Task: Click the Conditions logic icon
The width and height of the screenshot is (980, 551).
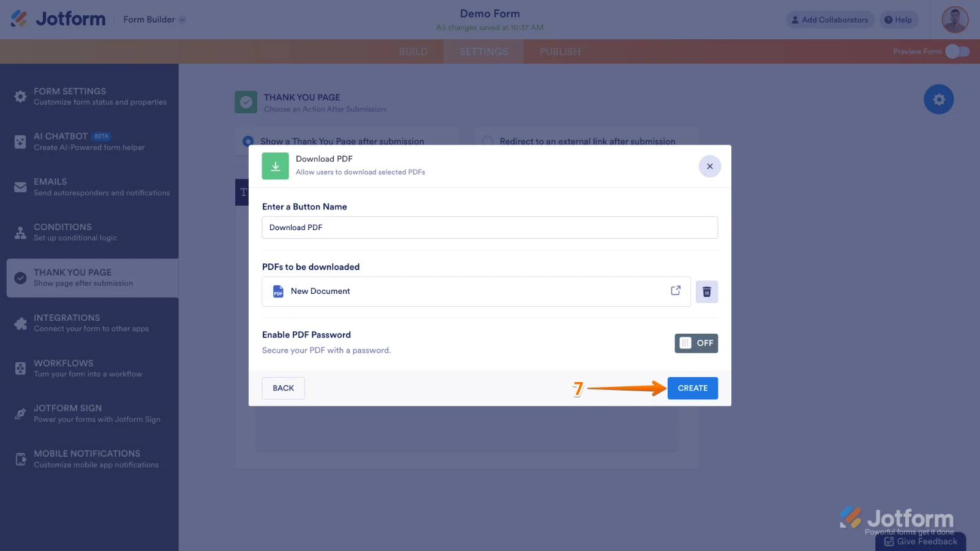Action: [20, 233]
